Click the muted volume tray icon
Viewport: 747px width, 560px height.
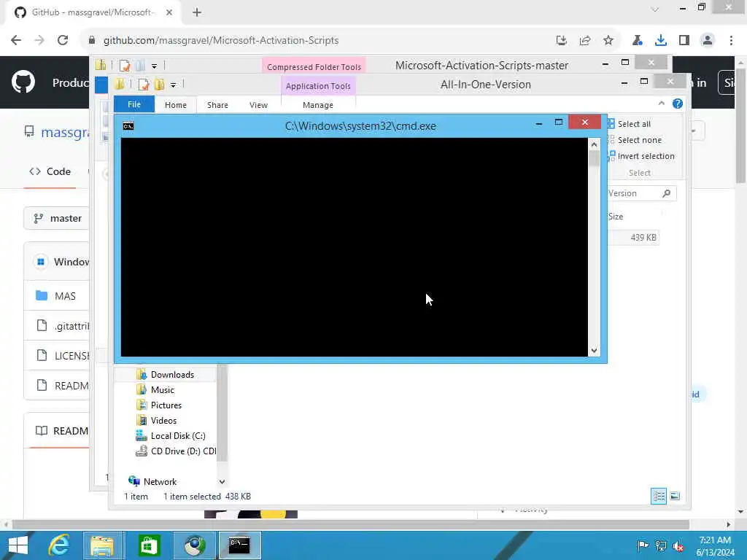[x=678, y=545]
